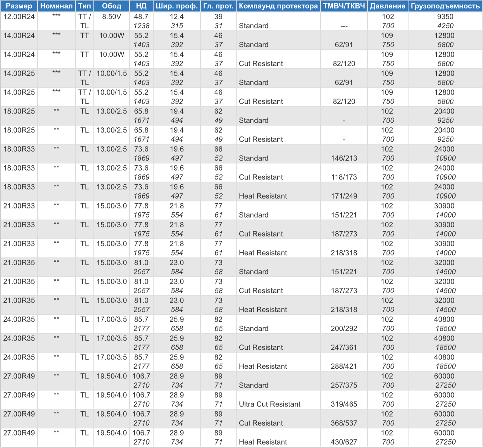Select the 171/249 TMPH value
The height and width of the screenshot is (448, 483).
[x=344, y=196]
